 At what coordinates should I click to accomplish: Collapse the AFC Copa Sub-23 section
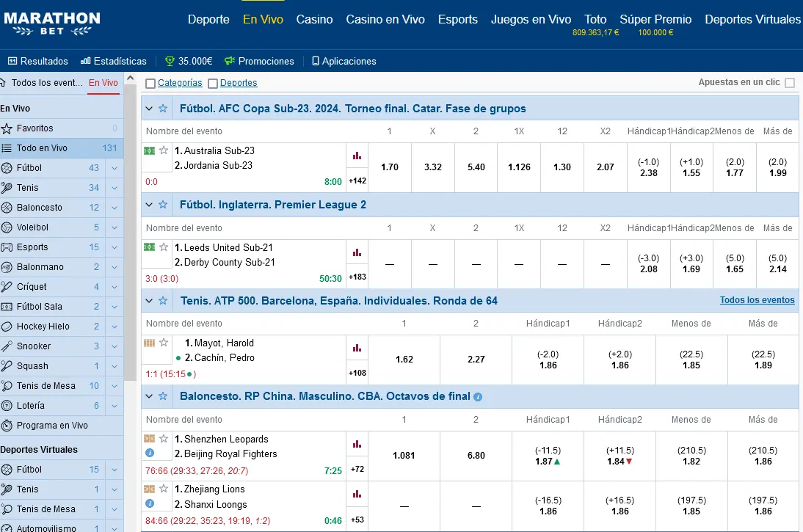pyautogui.click(x=149, y=108)
